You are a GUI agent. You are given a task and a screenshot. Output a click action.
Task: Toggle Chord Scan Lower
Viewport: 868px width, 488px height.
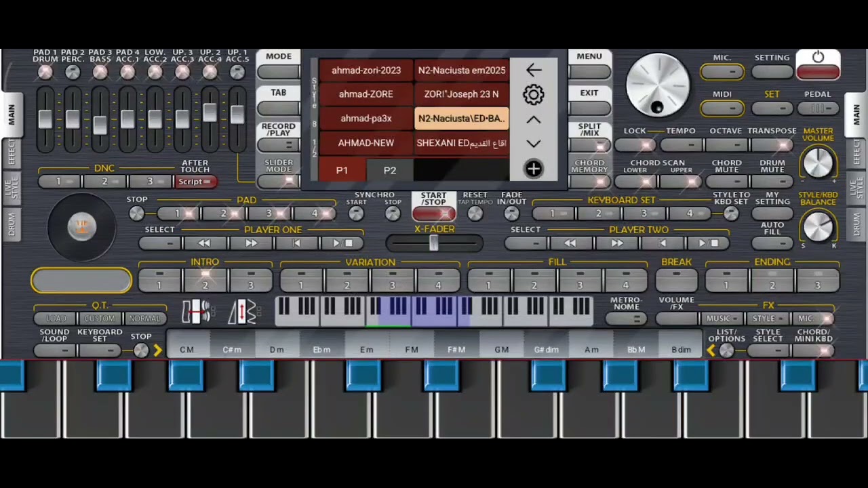coord(635,182)
